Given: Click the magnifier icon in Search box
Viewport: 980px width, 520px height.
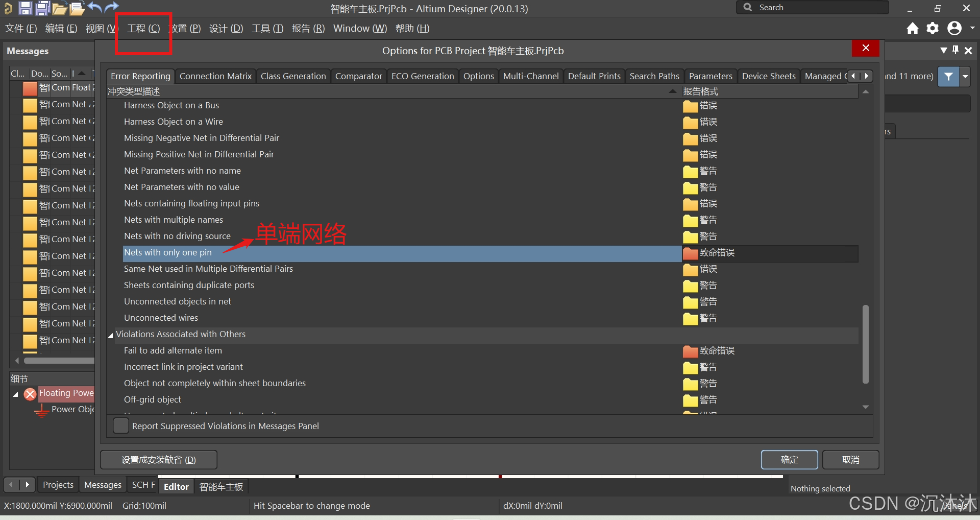Looking at the screenshot, I should tap(748, 7).
